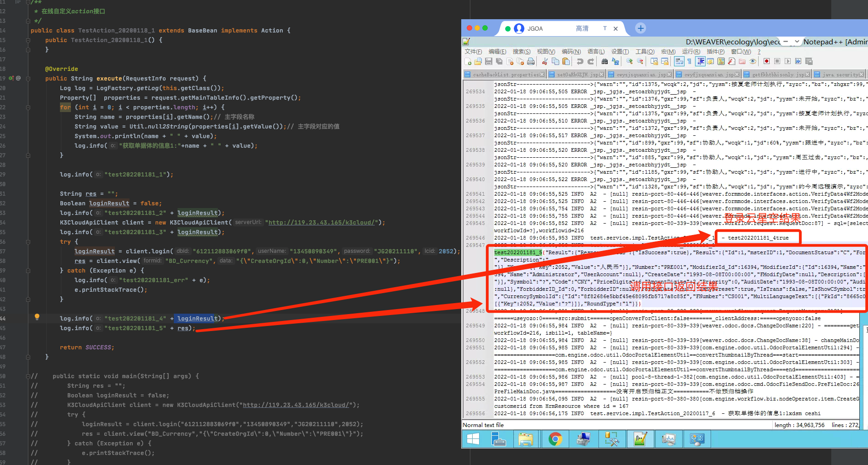This screenshot has width=868, height=465.
Task: Open the Document Map icon
Action: pyautogui.click(x=721, y=61)
